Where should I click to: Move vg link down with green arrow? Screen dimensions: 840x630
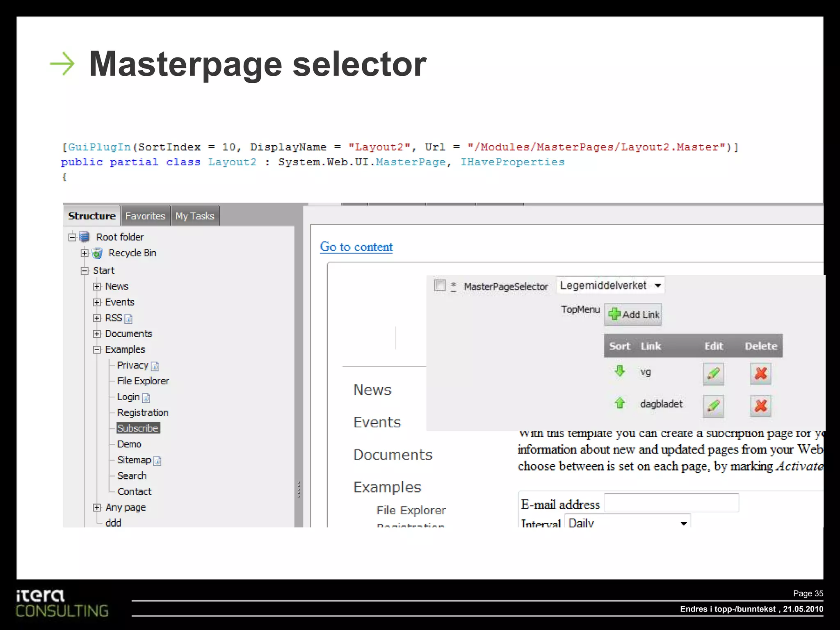tap(620, 371)
